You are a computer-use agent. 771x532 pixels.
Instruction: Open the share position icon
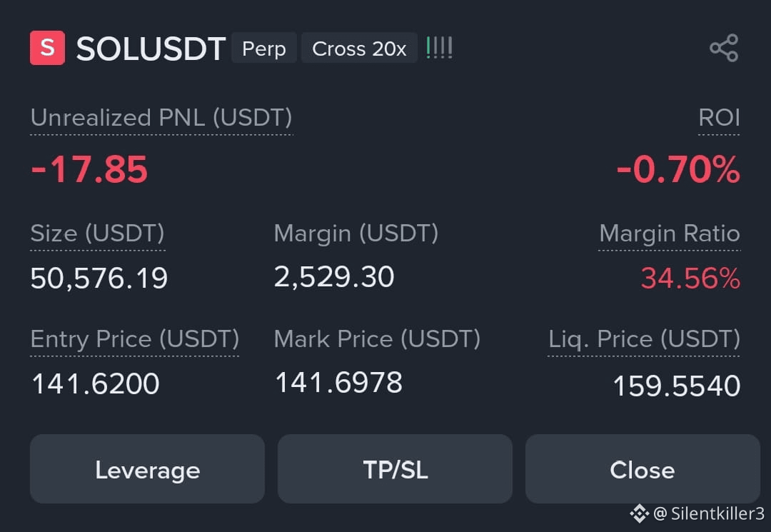[x=724, y=48]
